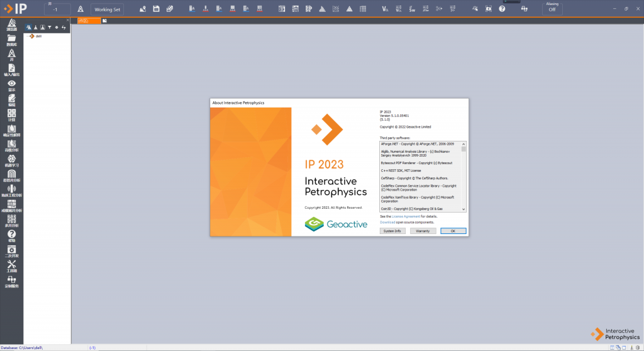Screen dimensions: 644x351
Task: Open the Aliasing Off dropdown
Action: point(552,8)
